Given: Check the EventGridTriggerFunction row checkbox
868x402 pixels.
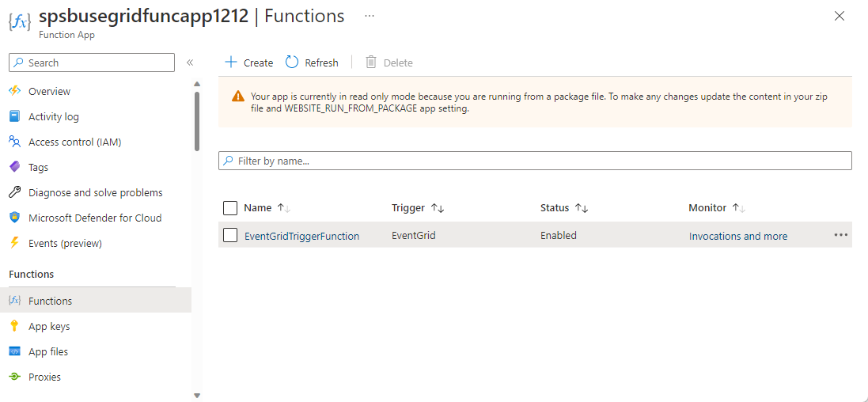Looking at the screenshot, I should (230, 235).
